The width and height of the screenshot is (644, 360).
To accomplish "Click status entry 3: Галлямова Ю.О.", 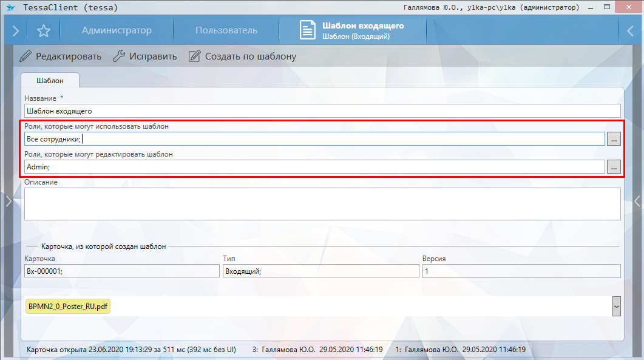I will click(317, 350).
